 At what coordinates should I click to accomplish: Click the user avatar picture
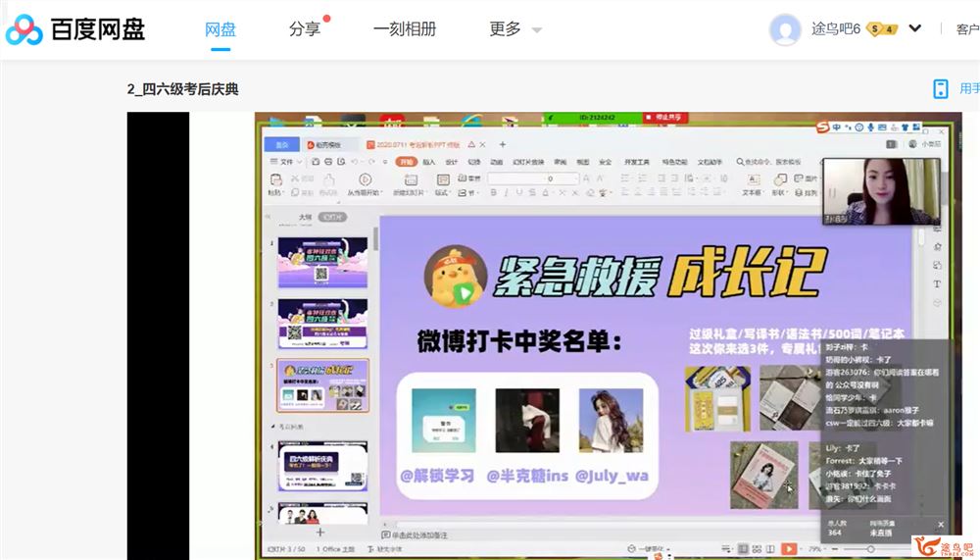[x=785, y=29]
